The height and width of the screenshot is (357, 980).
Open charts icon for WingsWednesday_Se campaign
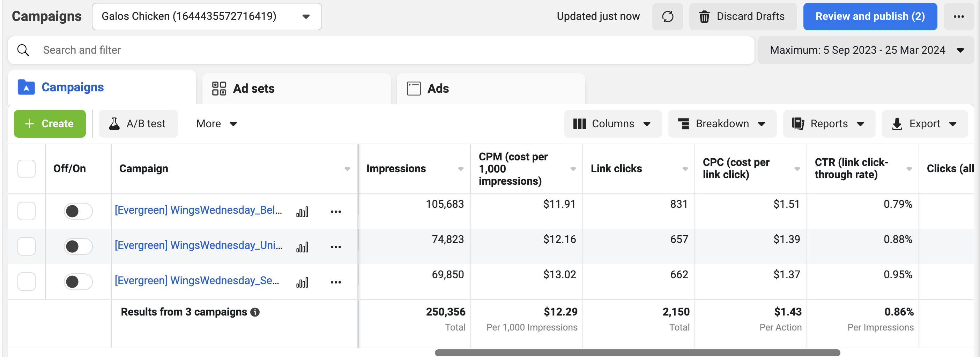point(302,282)
